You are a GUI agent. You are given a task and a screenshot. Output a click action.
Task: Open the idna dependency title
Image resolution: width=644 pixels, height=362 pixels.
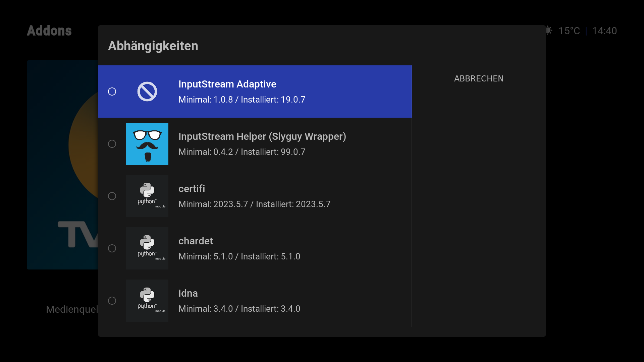[x=188, y=293]
